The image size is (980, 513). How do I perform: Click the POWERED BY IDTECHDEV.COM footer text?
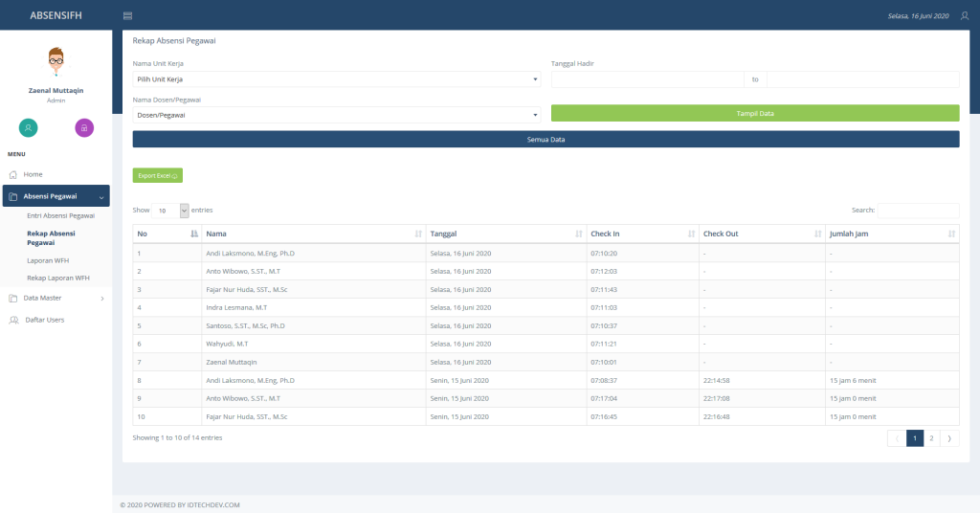[191, 505]
